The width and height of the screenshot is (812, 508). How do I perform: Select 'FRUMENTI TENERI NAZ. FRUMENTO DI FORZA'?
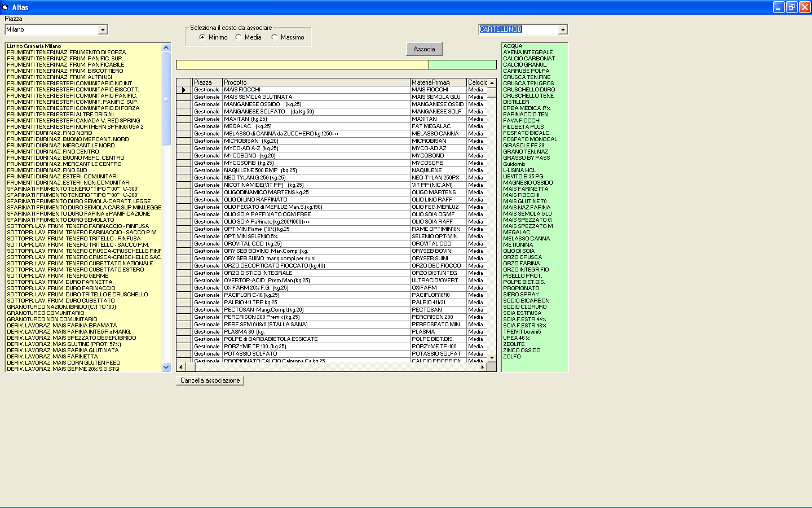pos(67,52)
